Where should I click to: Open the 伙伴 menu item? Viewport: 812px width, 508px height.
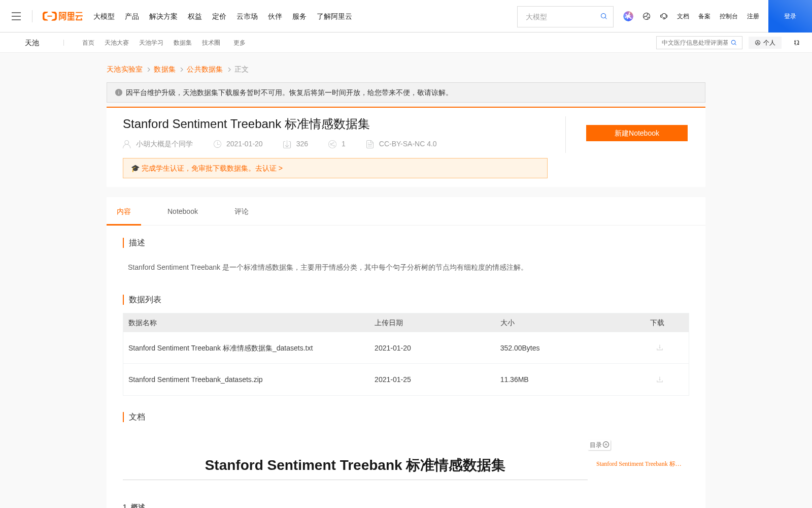click(x=275, y=16)
